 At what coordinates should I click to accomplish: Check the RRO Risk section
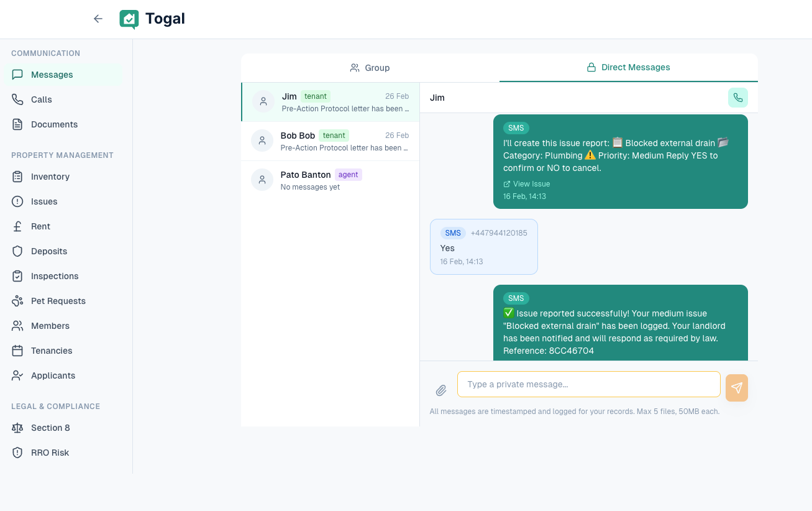click(x=18, y=453)
